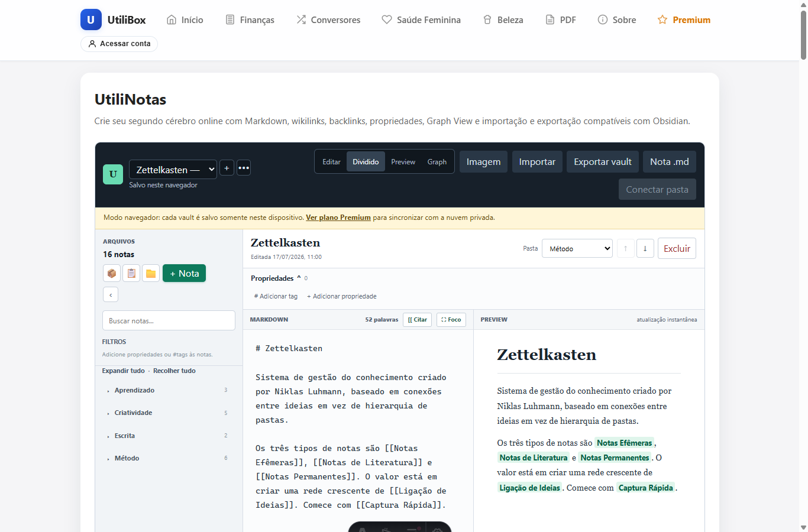
Task: Click the Importar button
Action: 537,162
